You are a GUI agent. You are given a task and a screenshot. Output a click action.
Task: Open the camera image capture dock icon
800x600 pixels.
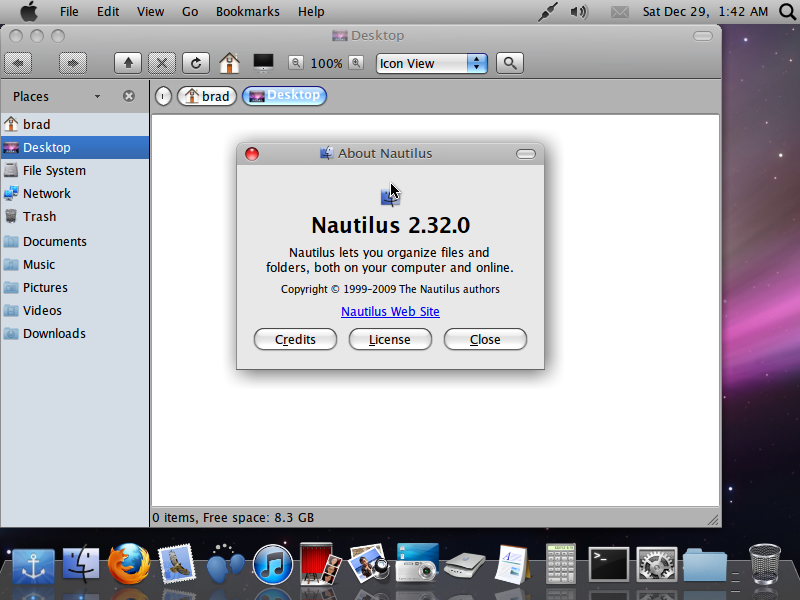click(x=417, y=562)
